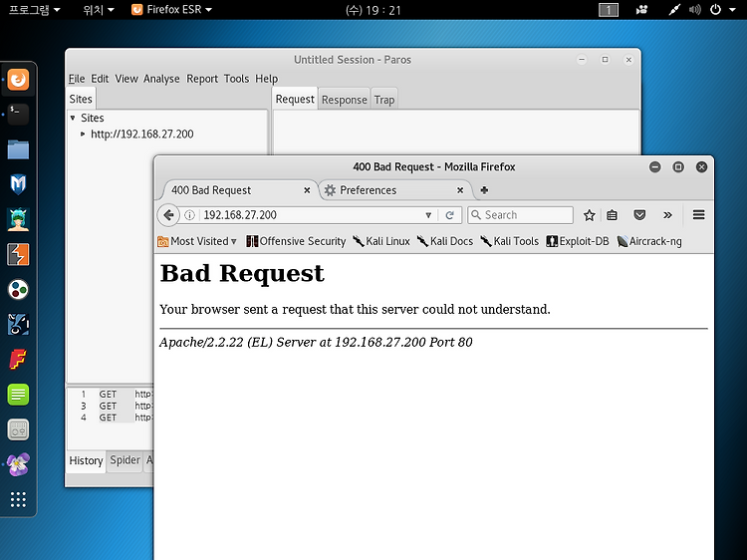
Task: Open the red F Faraday icon
Action: (18, 360)
